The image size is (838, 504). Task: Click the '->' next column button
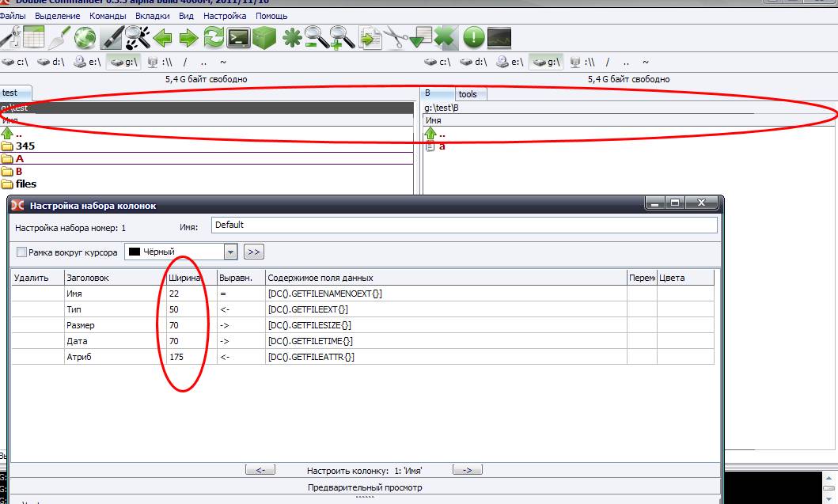click(x=467, y=470)
